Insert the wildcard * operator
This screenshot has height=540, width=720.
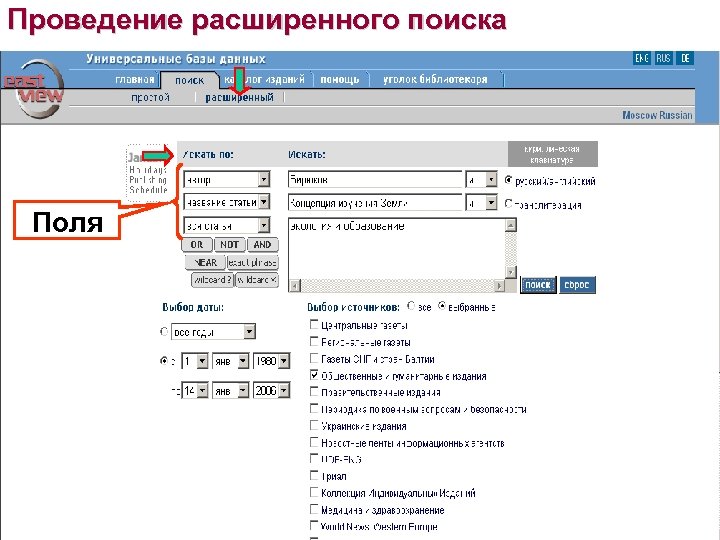coord(257,280)
